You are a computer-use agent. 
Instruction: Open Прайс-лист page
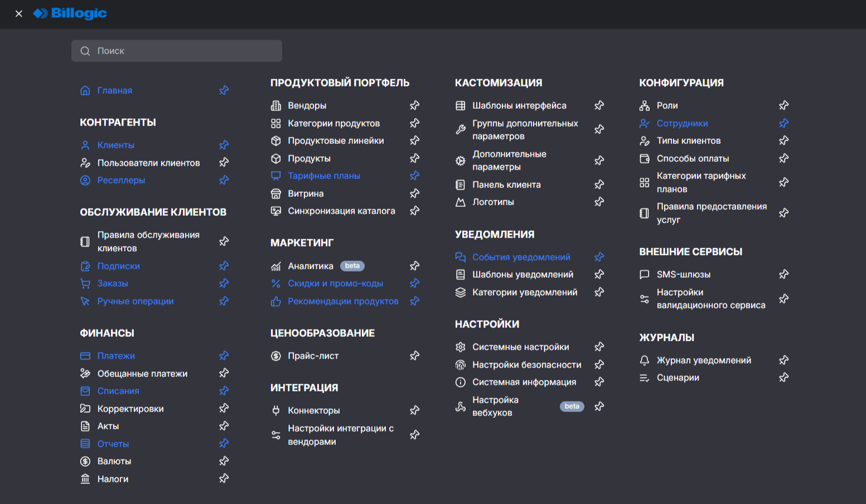click(x=313, y=356)
